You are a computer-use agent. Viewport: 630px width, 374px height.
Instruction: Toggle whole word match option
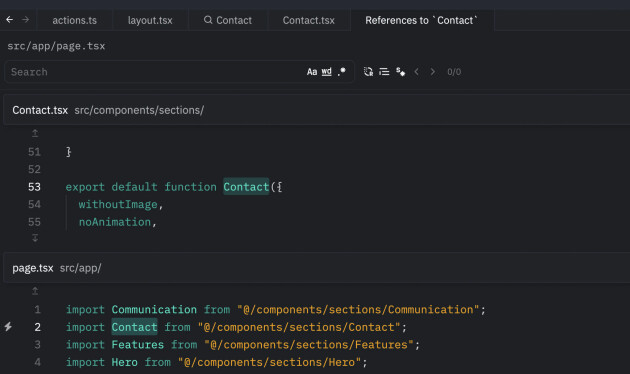point(327,72)
